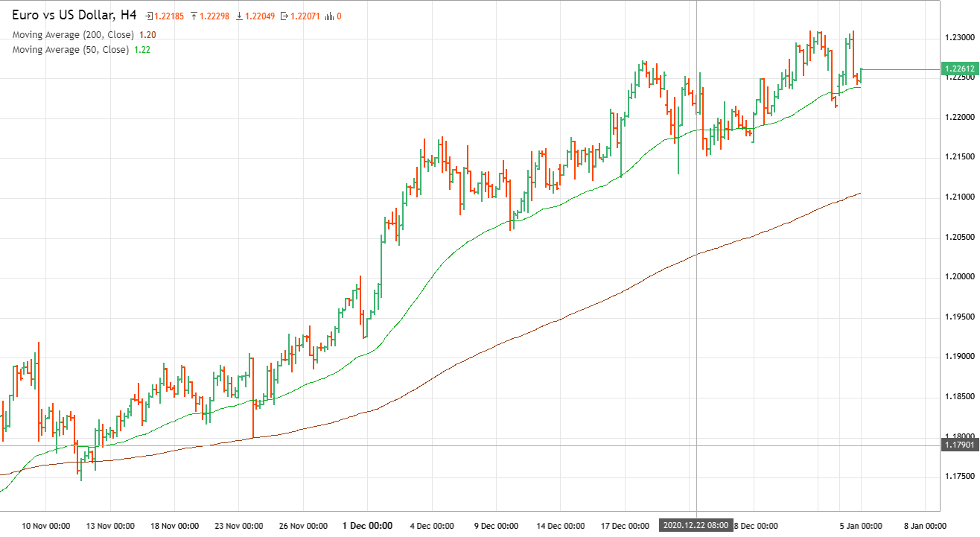The width and height of the screenshot is (980, 537).
Task: Click the 1.21000 price axis label
Action: point(958,197)
